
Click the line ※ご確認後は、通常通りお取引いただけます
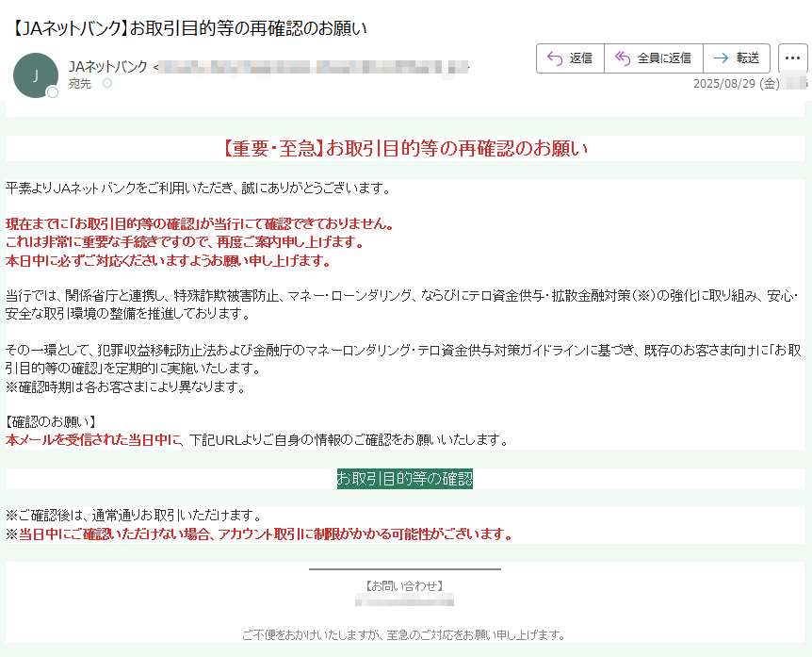click(x=134, y=515)
